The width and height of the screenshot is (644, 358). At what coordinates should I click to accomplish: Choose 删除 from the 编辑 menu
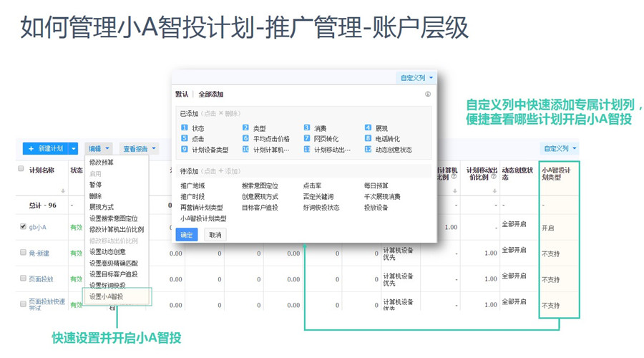coord(95,196)
